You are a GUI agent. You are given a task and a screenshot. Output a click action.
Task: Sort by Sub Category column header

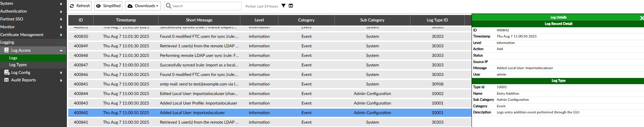tap(372, 20)
